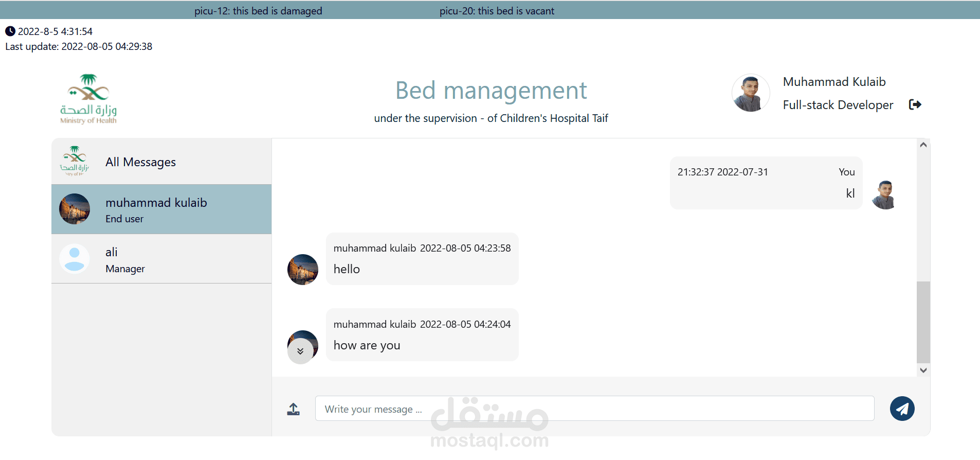Jump to latest with double-chevron down button
Viewport: 980px width, 460px height.
[300, 351]
